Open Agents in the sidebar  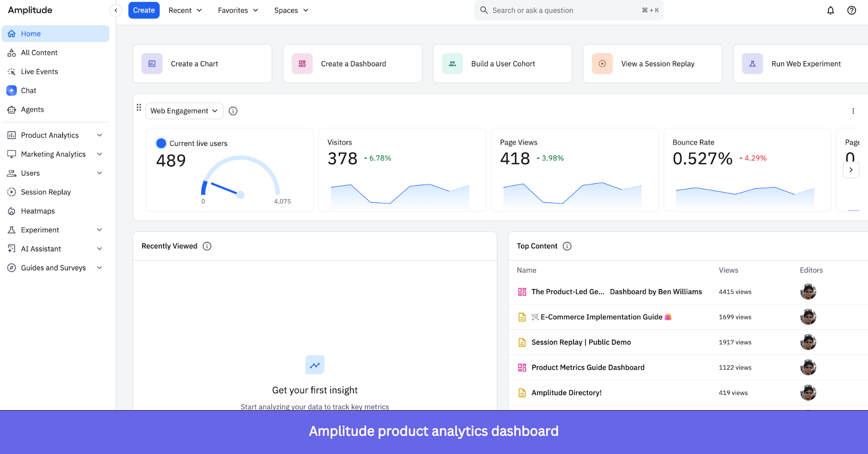pyautogui.click(x=32, y=109)
